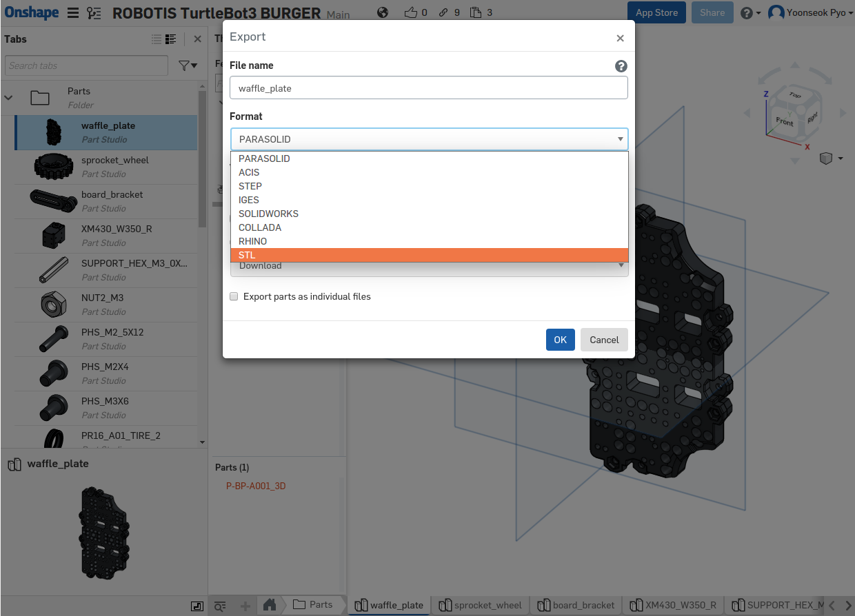This screenshot has height=616, width=855.
Task: Select PR16_A01_TIRE_2 Part Studio in list
Action: [105, 437]
